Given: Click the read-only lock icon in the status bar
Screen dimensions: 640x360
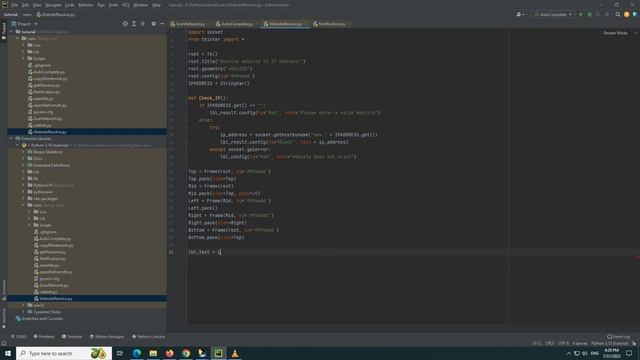Looking at the screenshot, I should [x=634, y=343].
